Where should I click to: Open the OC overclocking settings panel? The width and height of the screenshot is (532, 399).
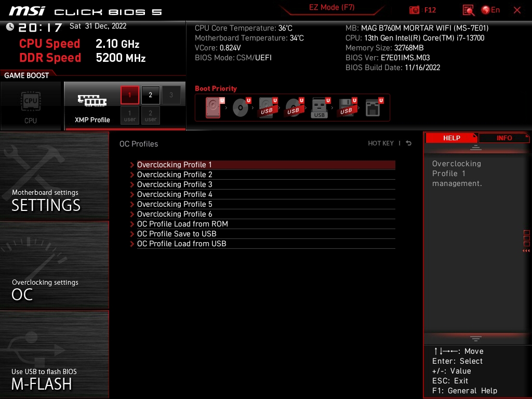click(x=54, y=265)
